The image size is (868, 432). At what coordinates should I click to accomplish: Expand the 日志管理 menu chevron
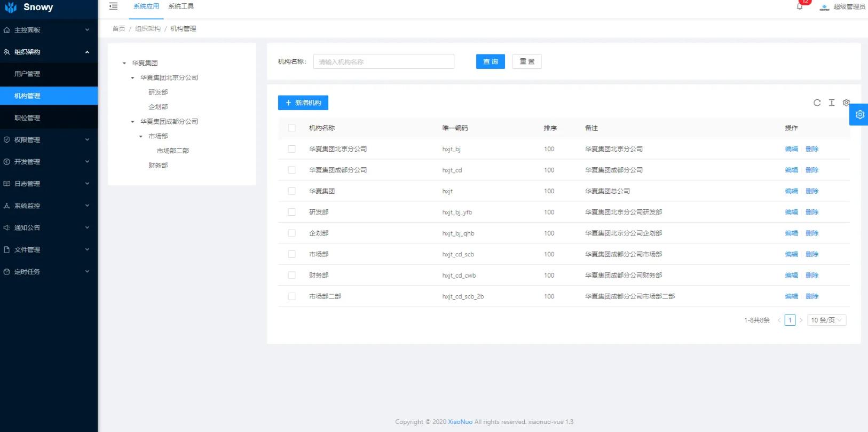[x=87, y=183]
